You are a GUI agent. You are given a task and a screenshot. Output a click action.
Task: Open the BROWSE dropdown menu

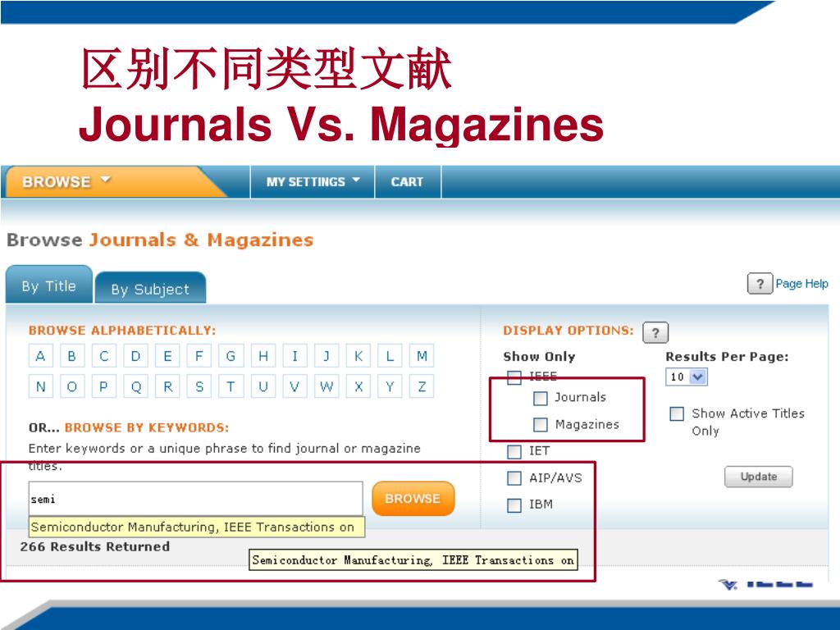click(66, 181)
